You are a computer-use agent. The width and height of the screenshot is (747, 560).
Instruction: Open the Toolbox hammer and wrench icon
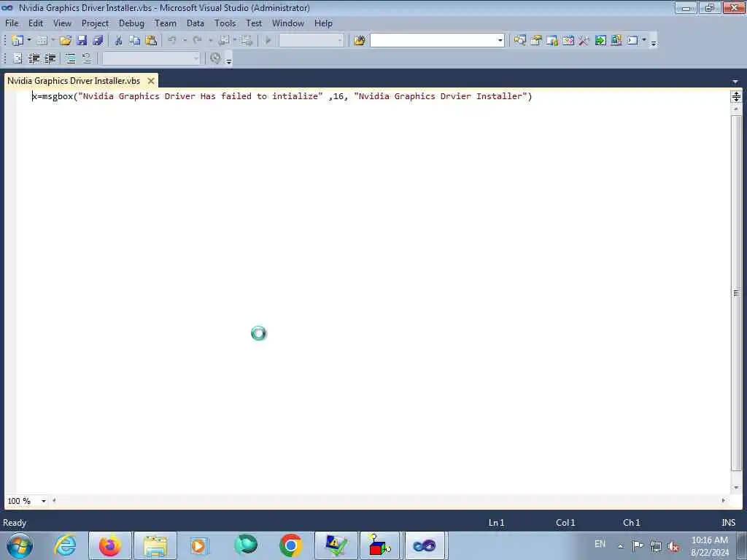(x=584, y=41)
